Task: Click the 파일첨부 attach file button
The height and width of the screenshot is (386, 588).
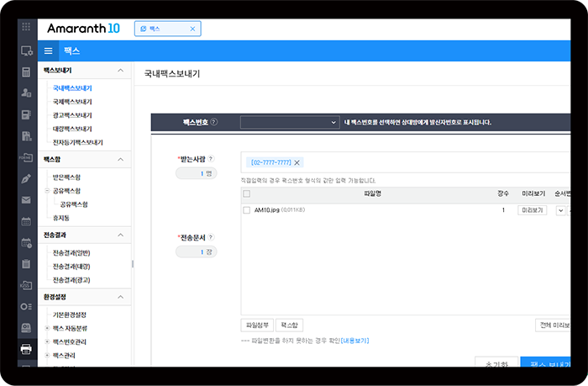Action: point(257,325)
